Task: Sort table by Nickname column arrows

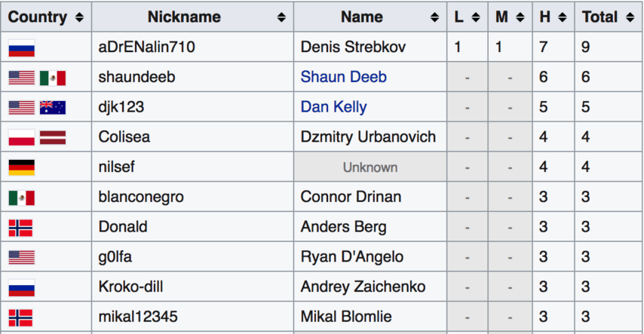Action: tap(281, 17)
